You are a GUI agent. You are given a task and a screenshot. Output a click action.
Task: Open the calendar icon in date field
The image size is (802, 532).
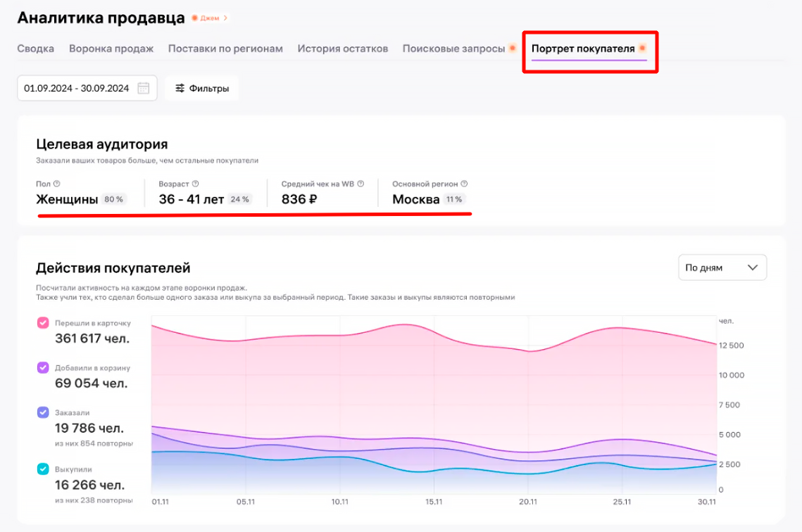(144, 89)
